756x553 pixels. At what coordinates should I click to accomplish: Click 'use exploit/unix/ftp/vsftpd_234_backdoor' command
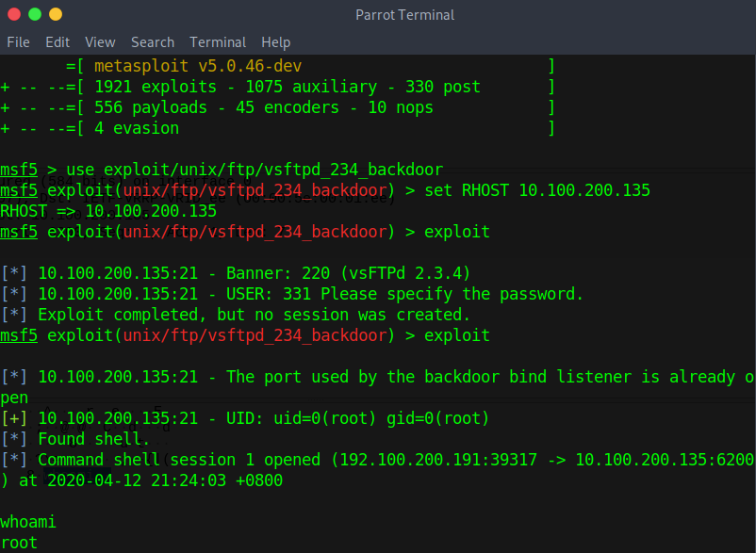point(255,170)
